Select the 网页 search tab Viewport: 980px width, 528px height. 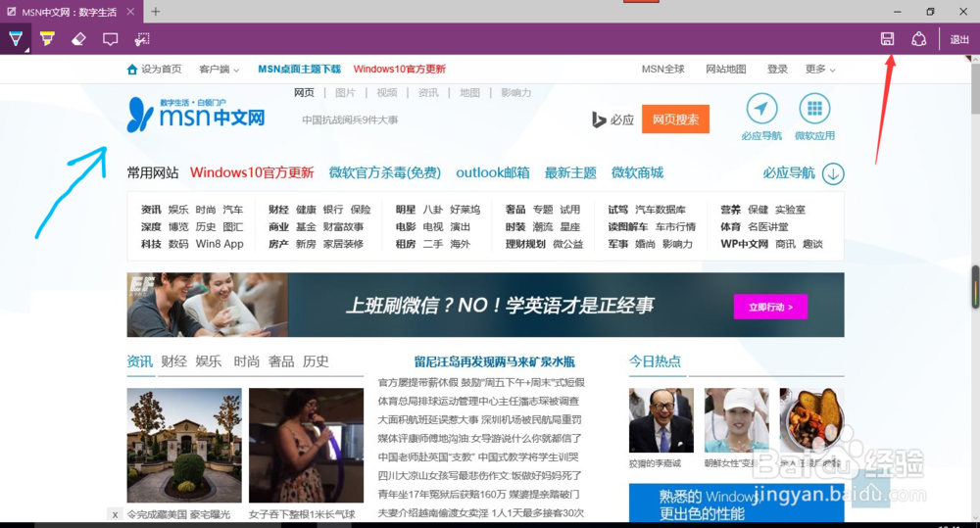click(x=305, y=92)
